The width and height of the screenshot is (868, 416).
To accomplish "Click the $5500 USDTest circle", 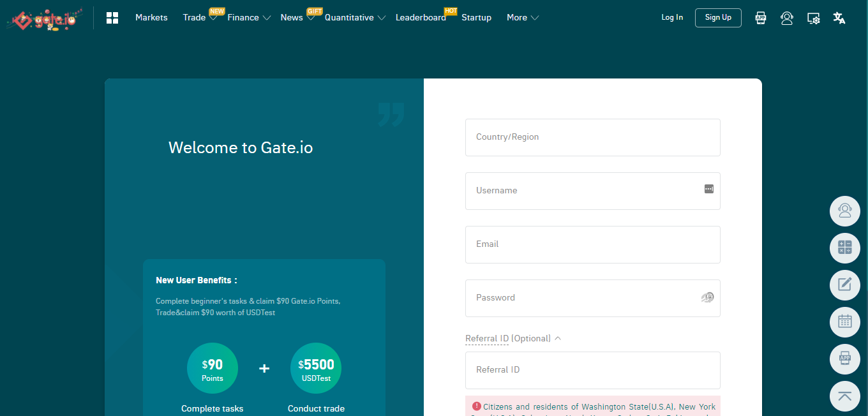I will pyautogui.click(x=316, y=368).
